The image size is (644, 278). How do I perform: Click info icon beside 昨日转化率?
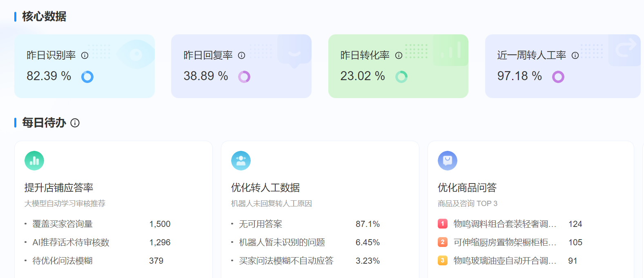[399, 56]
